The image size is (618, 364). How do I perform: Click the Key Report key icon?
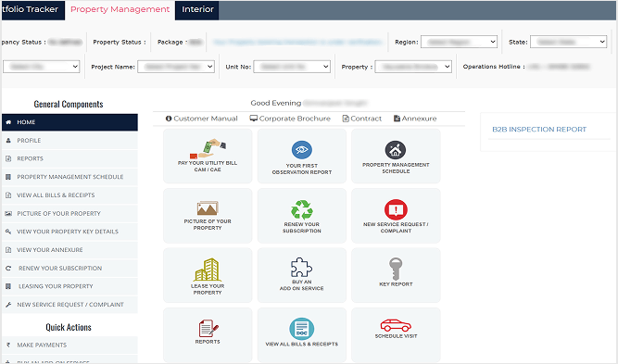pyautogui.click(x=396, y=269)
